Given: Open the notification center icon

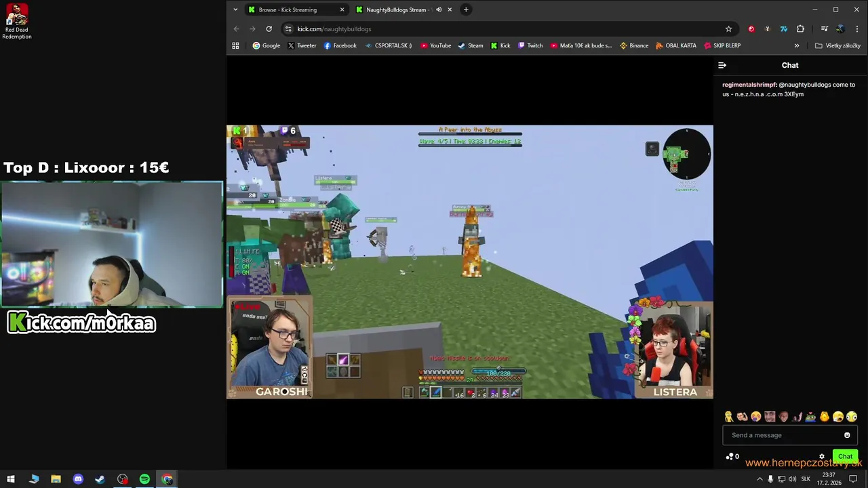Looking at the screenshot, I should 853,479.
